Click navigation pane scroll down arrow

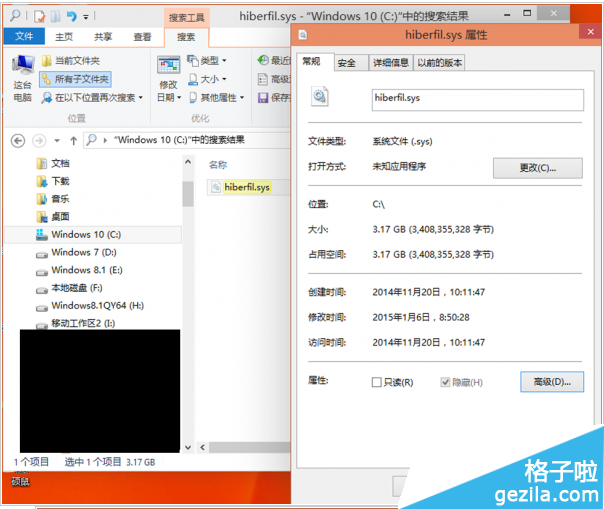188,447
